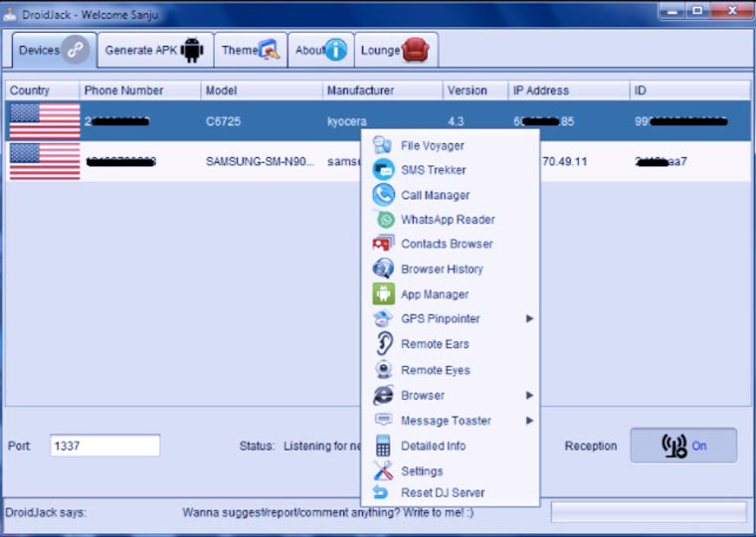Click the Remote Ears ear icon
Screen dimensions: 756x537
click(383, 344)
